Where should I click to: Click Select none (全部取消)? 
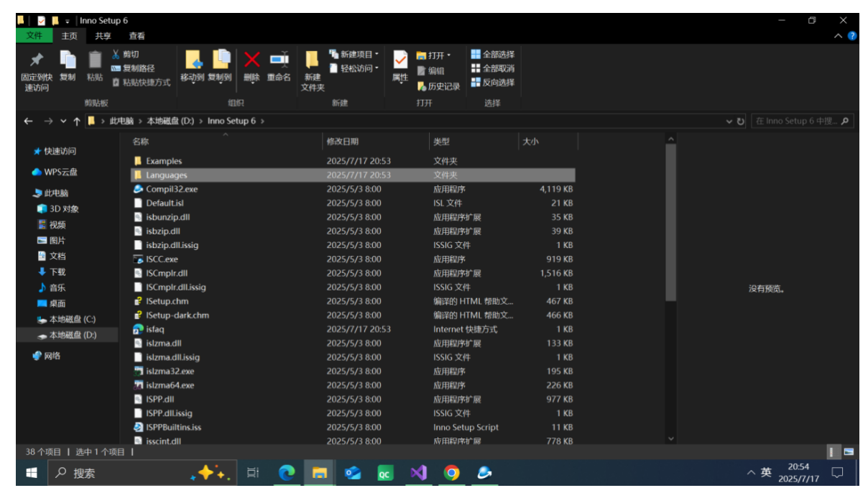(x=493, y=68)
